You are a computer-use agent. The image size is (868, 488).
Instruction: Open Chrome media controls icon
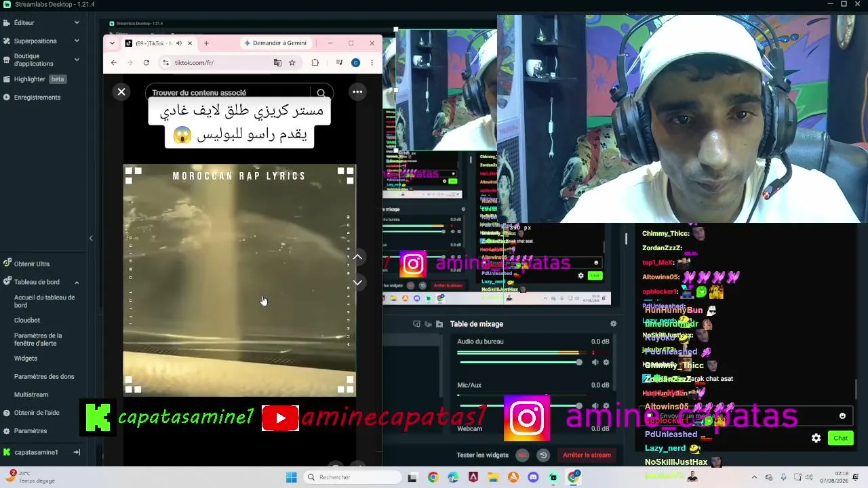click(340, 63)
